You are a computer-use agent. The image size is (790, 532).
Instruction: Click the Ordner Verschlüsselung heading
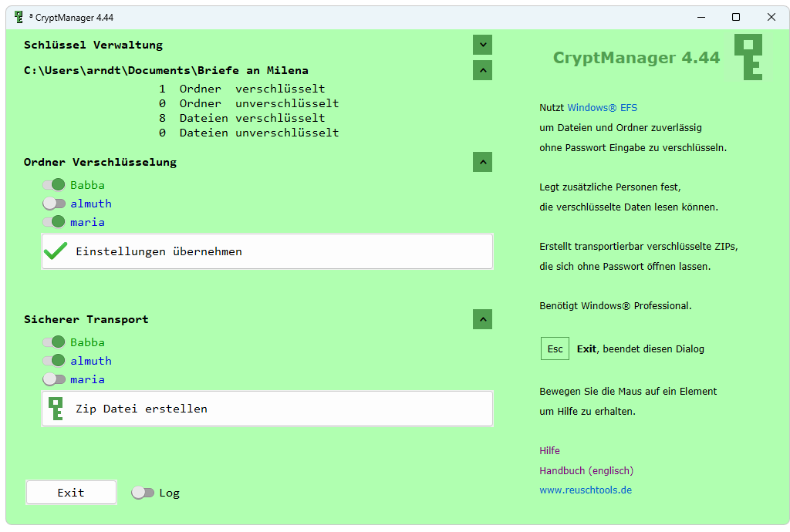pyautogui.click(x=100, y=162)
